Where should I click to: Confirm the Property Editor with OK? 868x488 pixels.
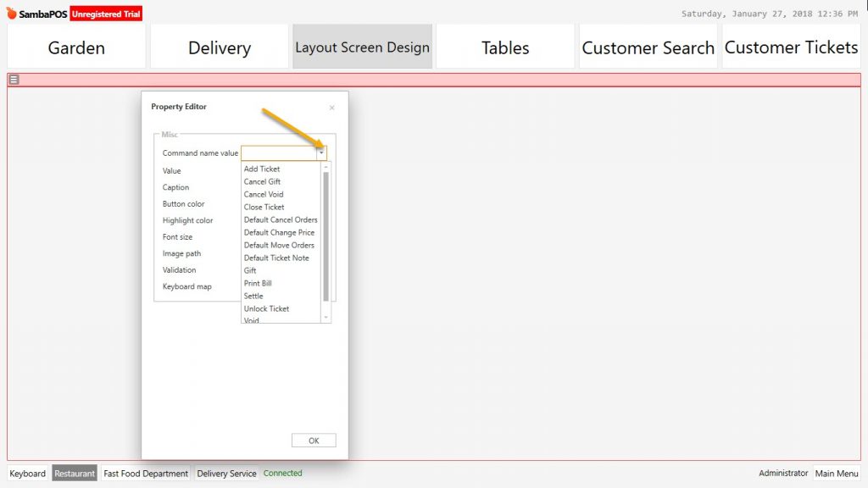(314, 441)
